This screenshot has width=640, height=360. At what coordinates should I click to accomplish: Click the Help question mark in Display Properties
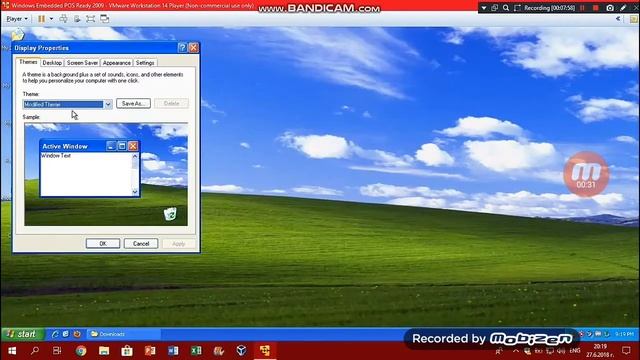(182, 48)
